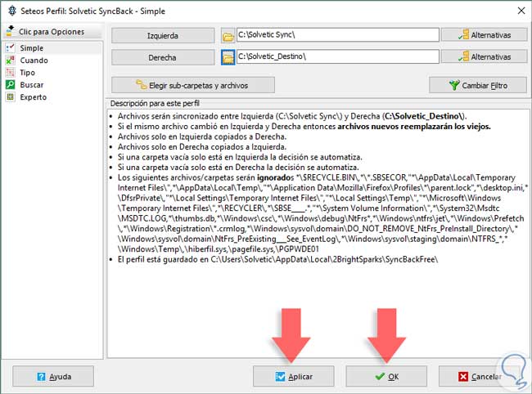Click the Simple page icon
The height and width of the screenshot is (394, 532).
point(11,47)
